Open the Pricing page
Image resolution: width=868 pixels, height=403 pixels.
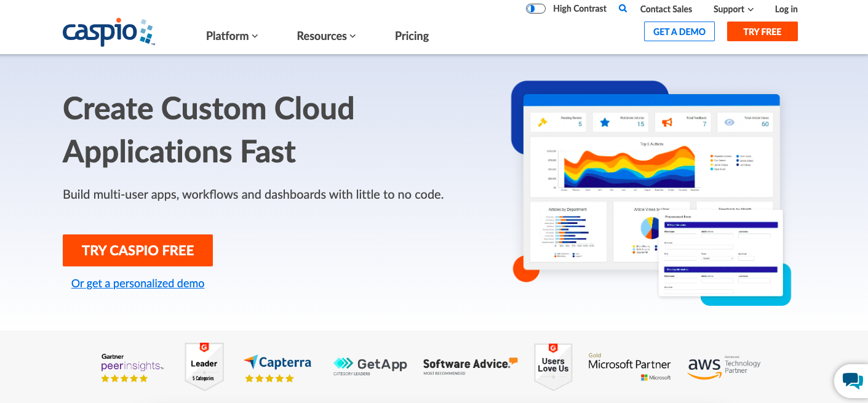coord(412,36)
